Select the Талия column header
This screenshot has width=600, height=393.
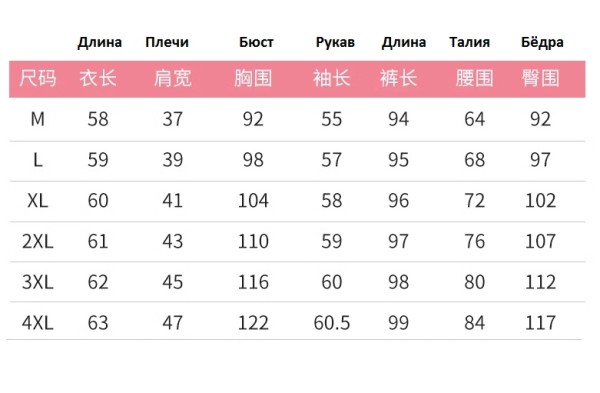470,42
